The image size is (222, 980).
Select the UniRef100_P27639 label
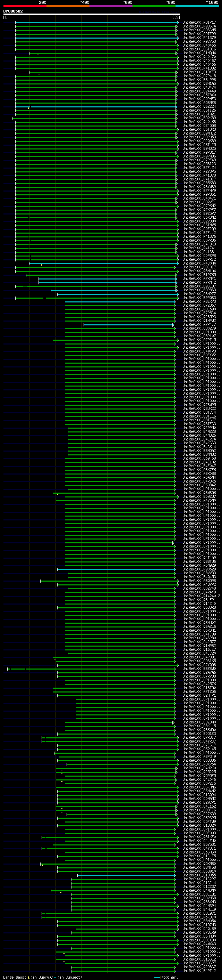[x=199, y=814]
